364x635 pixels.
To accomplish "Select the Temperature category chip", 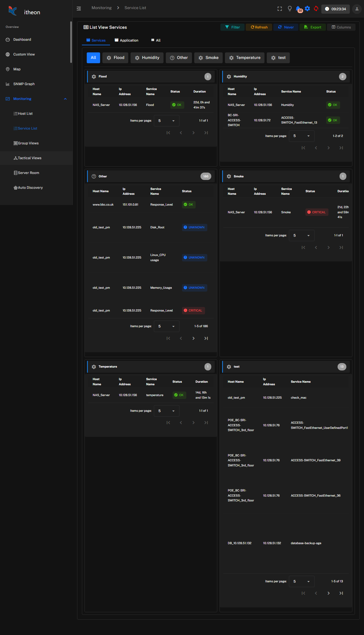I will tap(245, 58).
